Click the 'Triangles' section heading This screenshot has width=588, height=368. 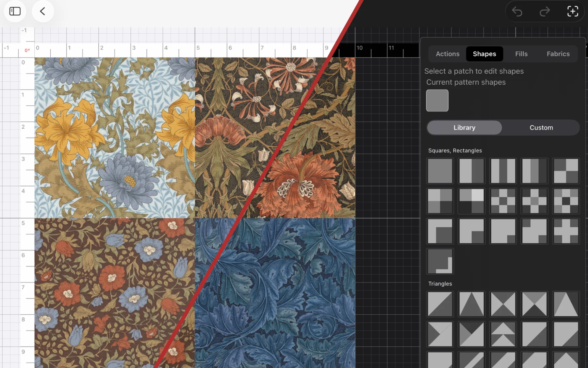(x=440, y=284)
